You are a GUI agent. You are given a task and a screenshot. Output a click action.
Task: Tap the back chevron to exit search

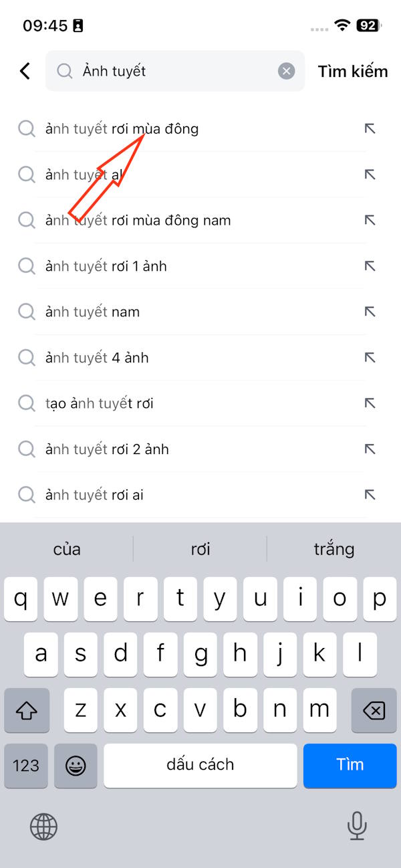point(25,70)
